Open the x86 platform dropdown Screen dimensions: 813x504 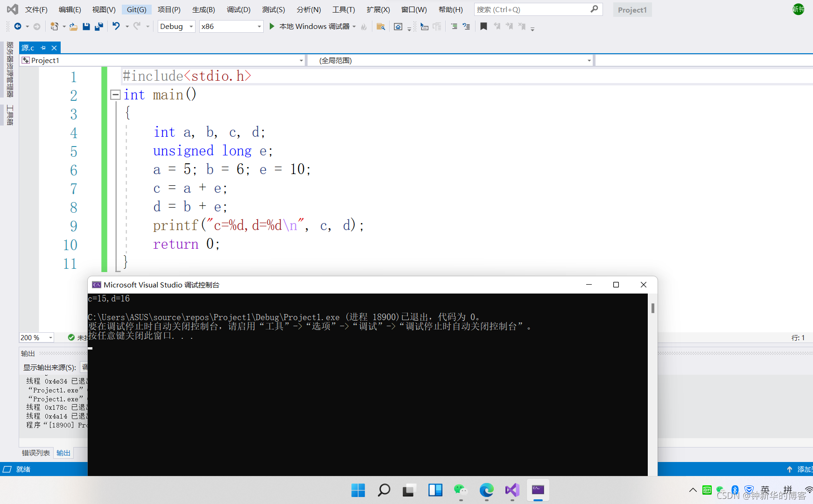[x=231, y=26]
